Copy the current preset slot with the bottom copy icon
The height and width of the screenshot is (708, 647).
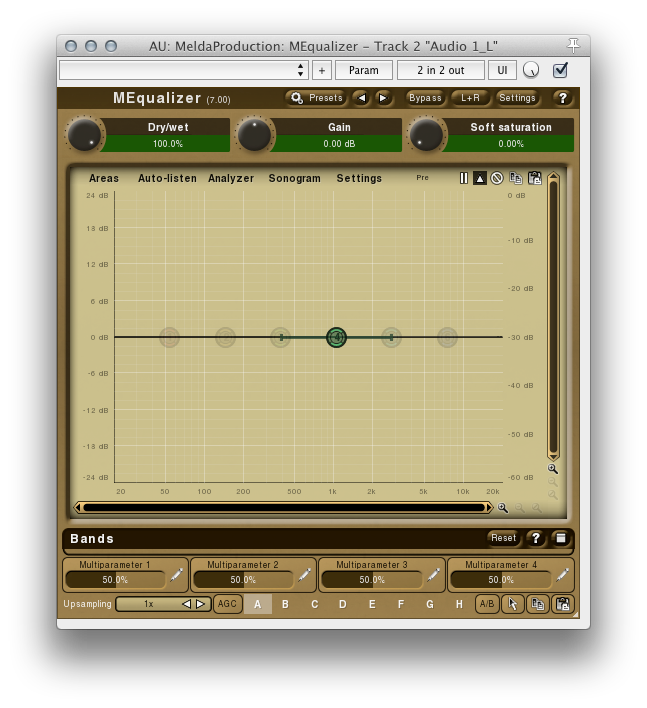click(x=537, y=604)
